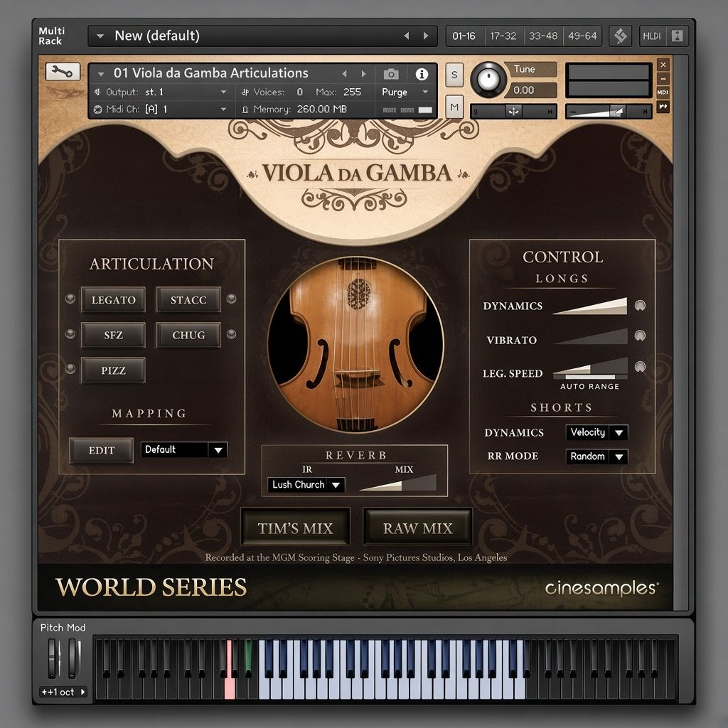The image size is (728, 728).
Task: Click the Midi Ch icon
Action: 97,109
